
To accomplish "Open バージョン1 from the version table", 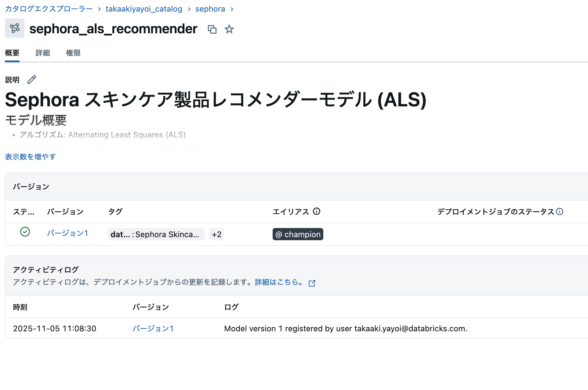I will click(x=67, y=233).
